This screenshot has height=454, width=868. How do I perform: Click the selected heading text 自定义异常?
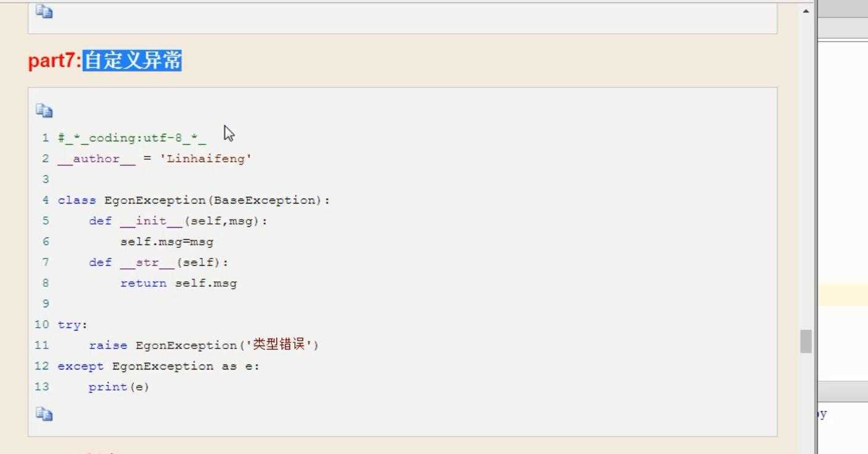[x=132, y=60]
